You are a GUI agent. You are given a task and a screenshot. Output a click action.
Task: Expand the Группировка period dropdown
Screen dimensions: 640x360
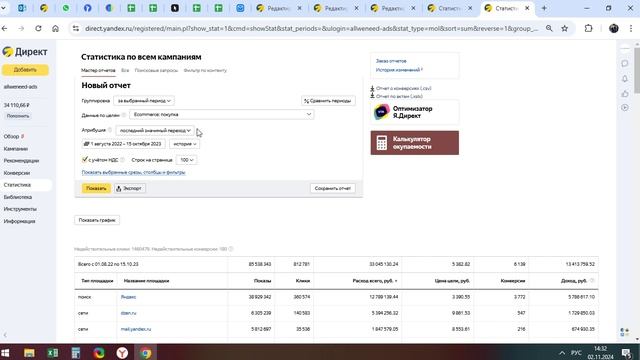tap(144, 100)
